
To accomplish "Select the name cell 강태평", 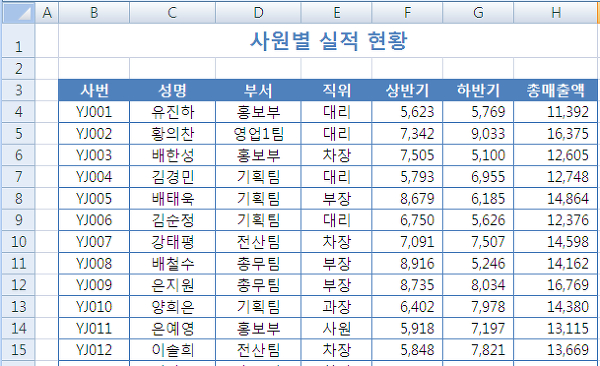I will coord(173,242).
